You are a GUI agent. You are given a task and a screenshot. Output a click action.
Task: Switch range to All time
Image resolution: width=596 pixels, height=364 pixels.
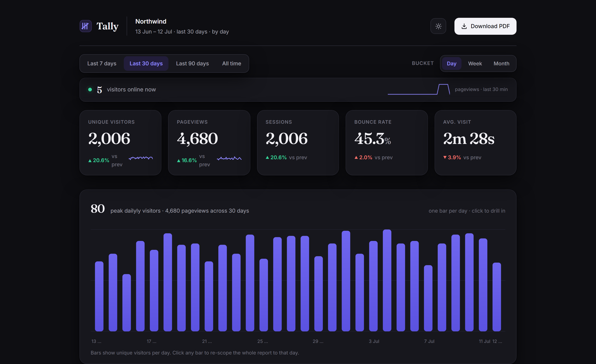click(232, 63)
